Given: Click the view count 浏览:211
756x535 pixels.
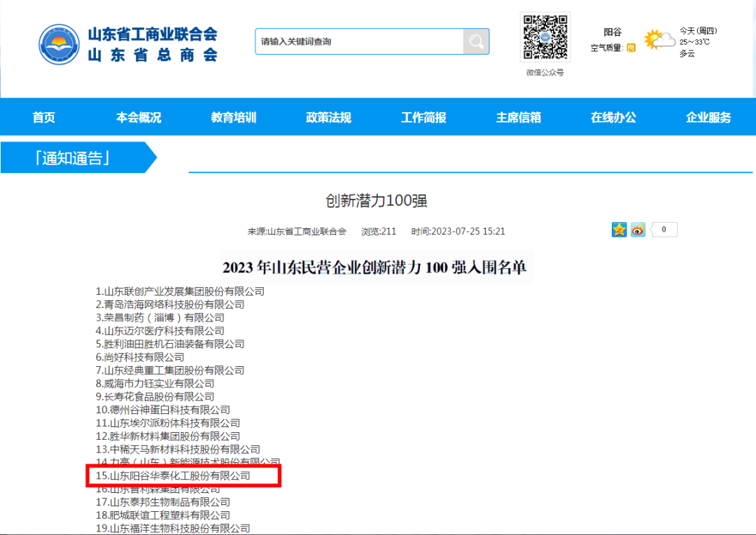Looking at the screenshot, I should click(379, 232).
